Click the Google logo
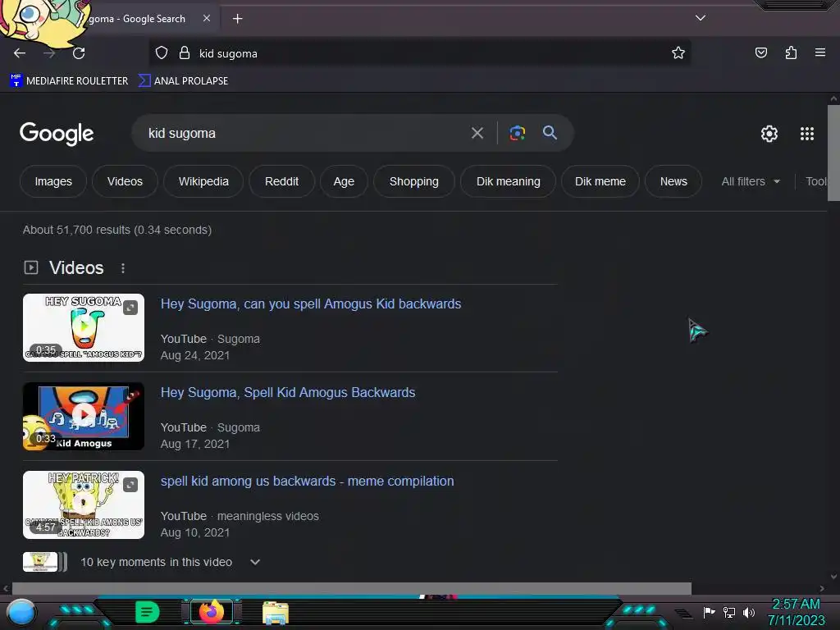 point(57,134)
